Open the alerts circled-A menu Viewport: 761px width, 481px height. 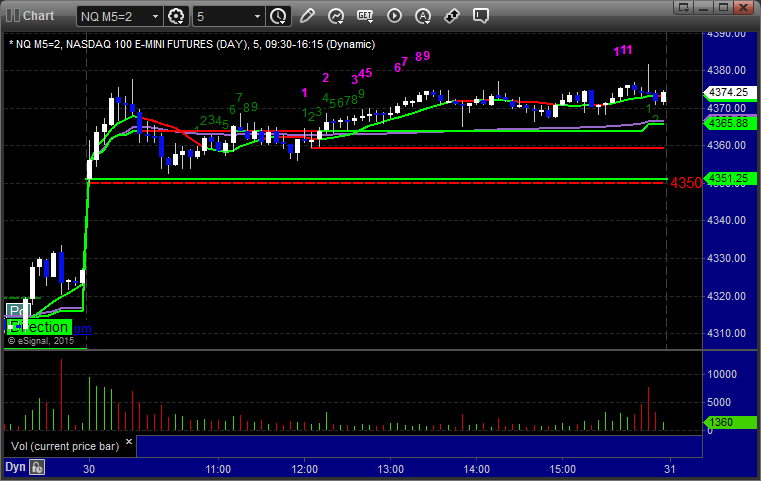click(423, 16)
